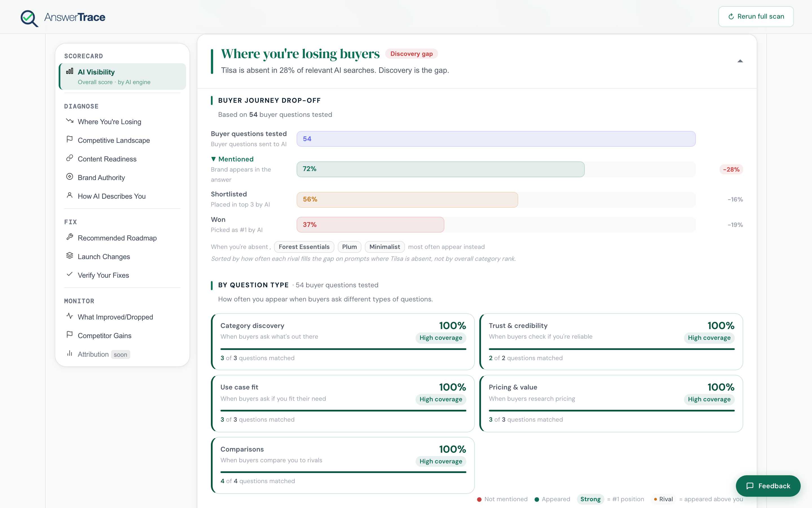Click '4 of 4 questions matched' text
The image size is (812, 508).
(258, 481)
